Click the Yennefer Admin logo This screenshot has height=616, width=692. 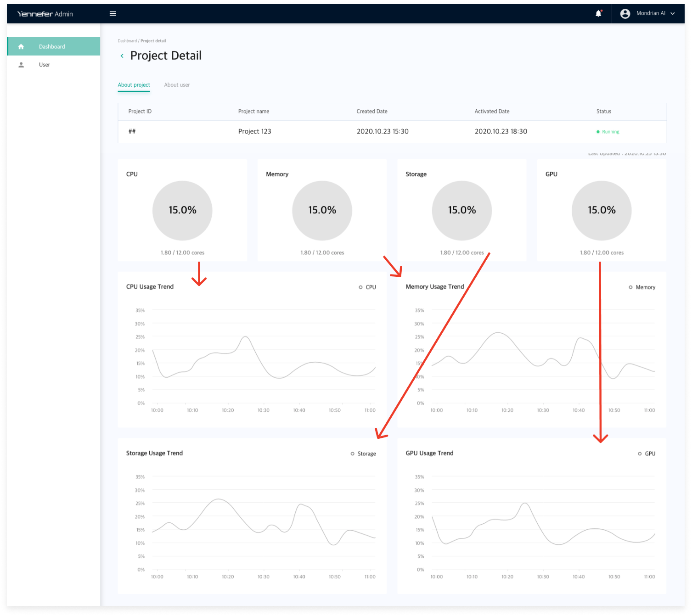(x=45, y=14)
